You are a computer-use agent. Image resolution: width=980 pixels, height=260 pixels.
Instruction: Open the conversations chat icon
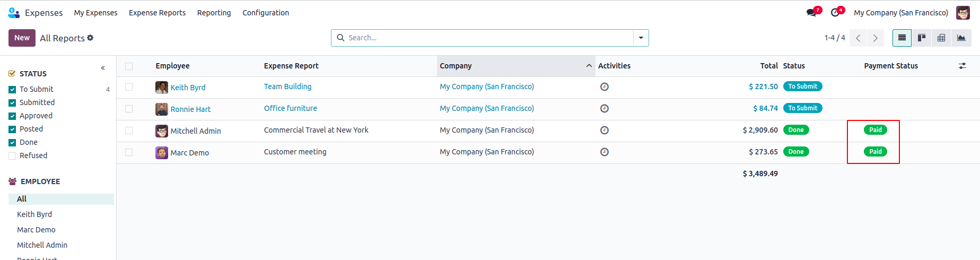[x=811, y=13]
